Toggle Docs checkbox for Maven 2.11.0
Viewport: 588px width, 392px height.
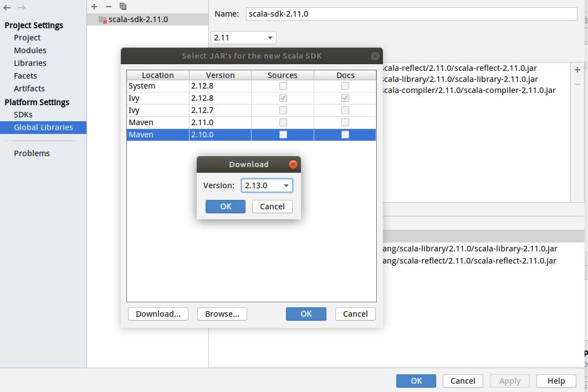point(345,122)
